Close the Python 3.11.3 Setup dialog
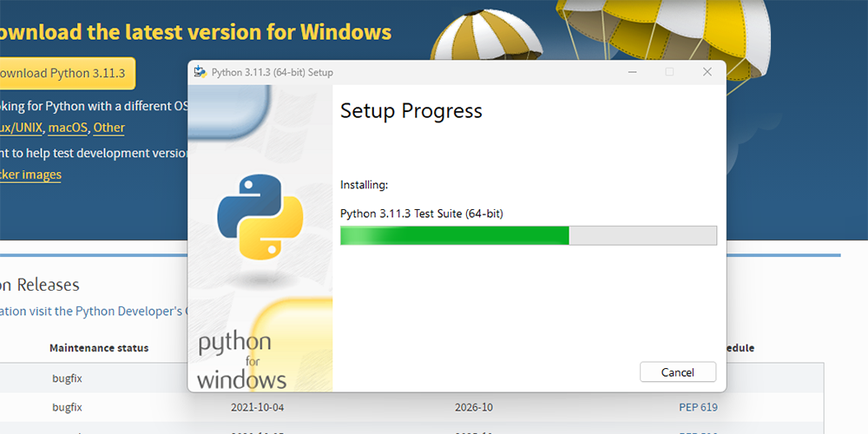 [707, 72]
